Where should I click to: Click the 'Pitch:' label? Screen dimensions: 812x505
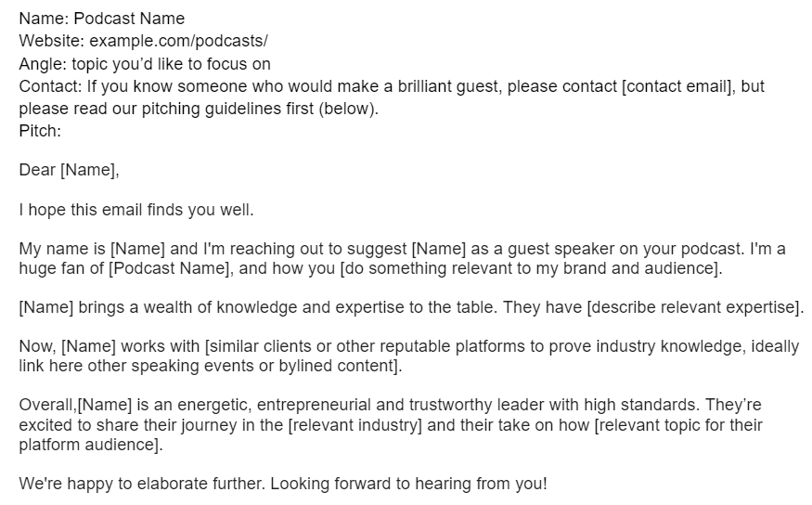40,131
